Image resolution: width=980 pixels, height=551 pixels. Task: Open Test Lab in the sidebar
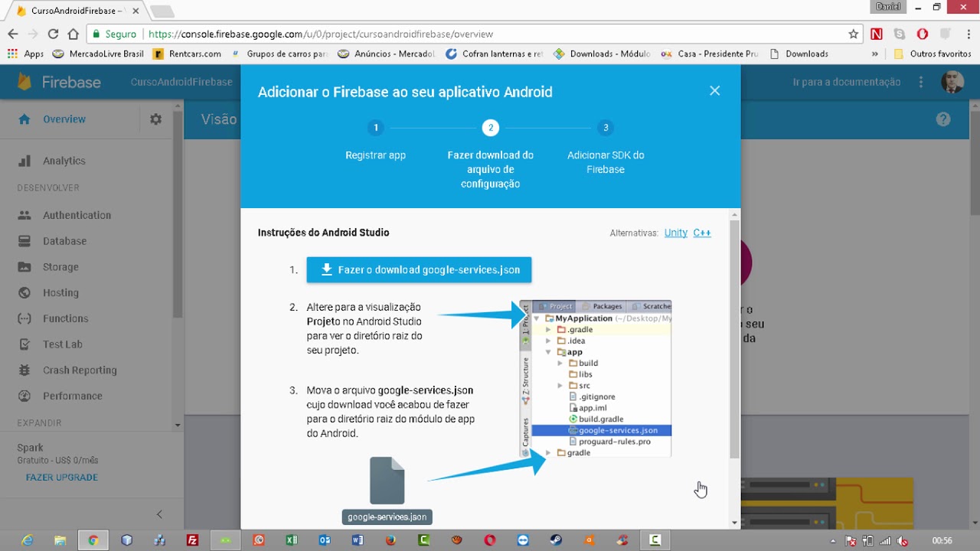pos(62,344)
